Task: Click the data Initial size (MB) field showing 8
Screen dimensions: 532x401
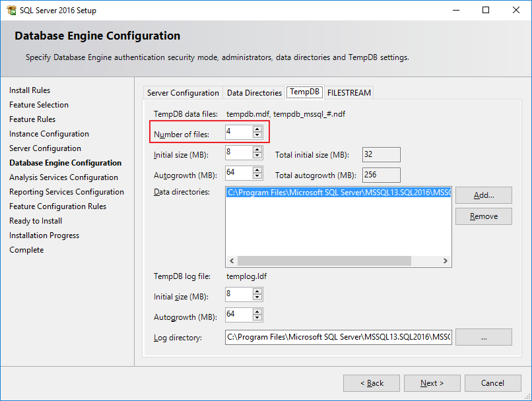Action: pyautogui.click(x=239, y=152)
